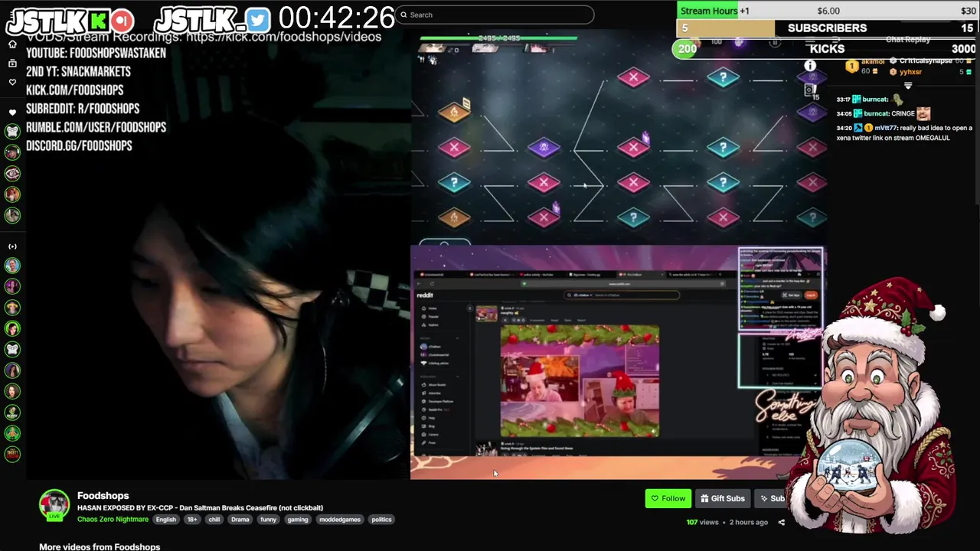Image resolution: width=980 pixels, height=551 pixels.
Task: Open the Chaos Zero Nightmare category link
Action: (113, 520)
